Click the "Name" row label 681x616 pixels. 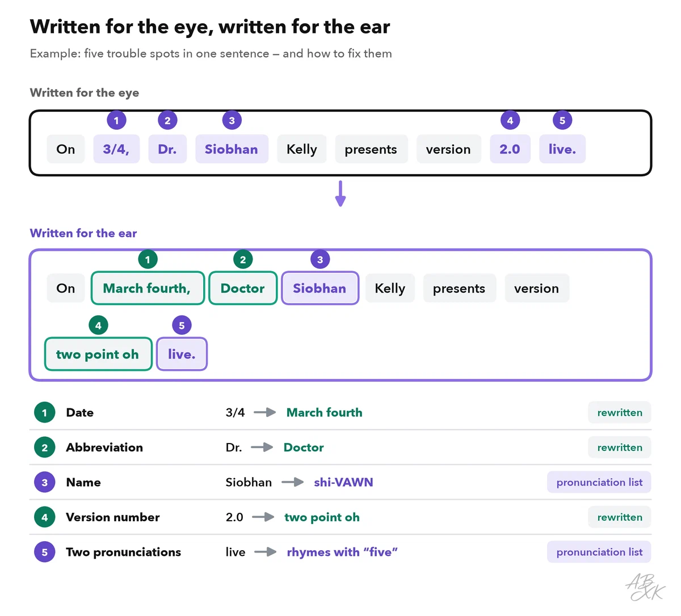coord(83,482)
